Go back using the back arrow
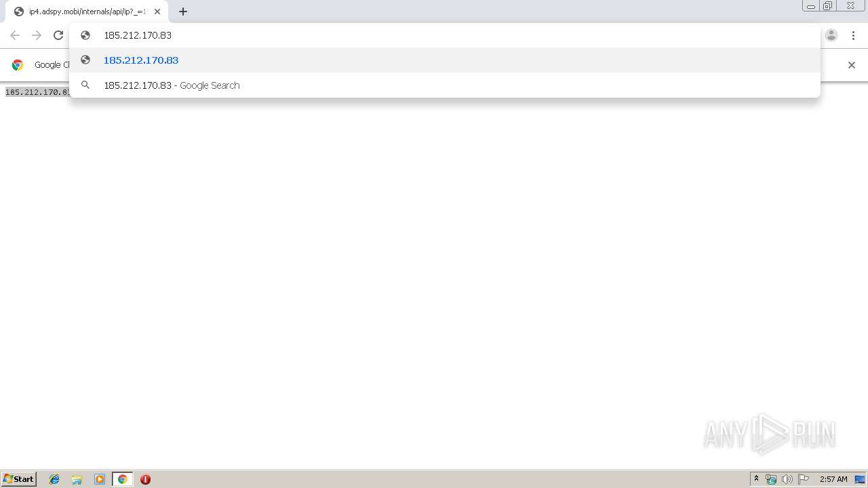This screenshot has height=488, width=868. [15, 35]
